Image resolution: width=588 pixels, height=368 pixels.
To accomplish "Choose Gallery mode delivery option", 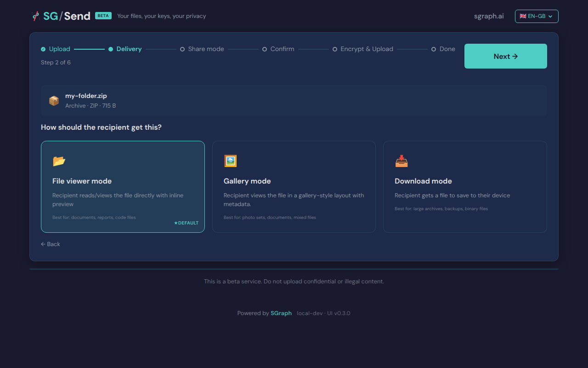I will (294, 186).
